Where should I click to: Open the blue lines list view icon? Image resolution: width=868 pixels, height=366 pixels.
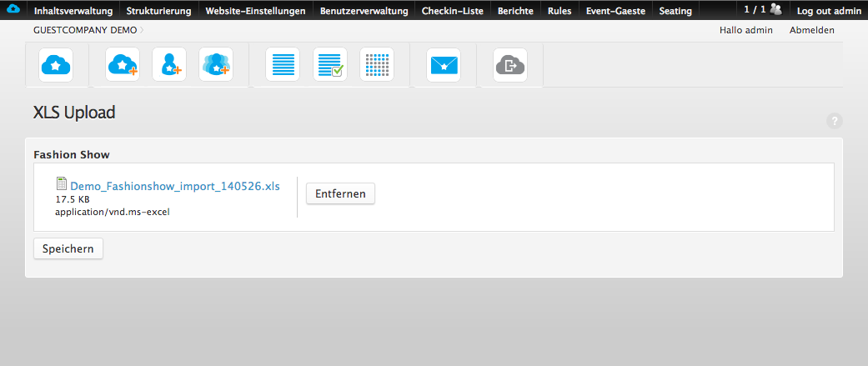coord(283,65)
